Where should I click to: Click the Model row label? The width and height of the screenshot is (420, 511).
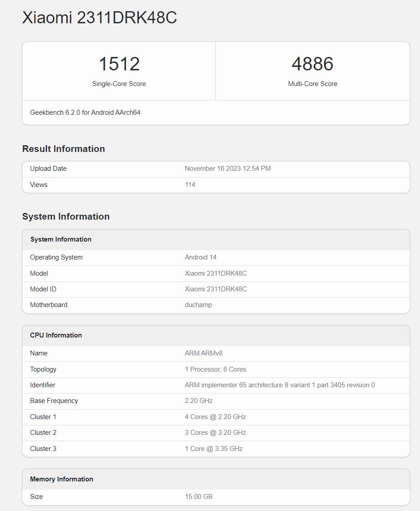(39, 273)
